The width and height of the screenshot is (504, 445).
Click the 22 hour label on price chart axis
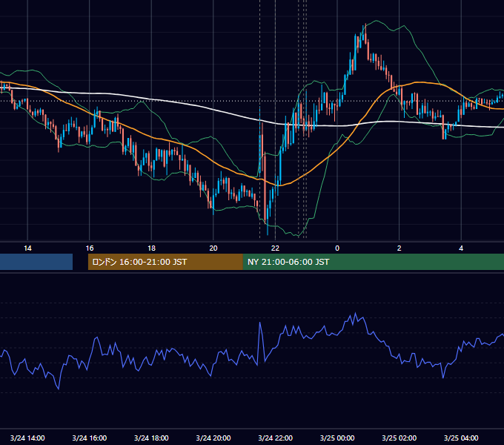click(x=275, y=248)
